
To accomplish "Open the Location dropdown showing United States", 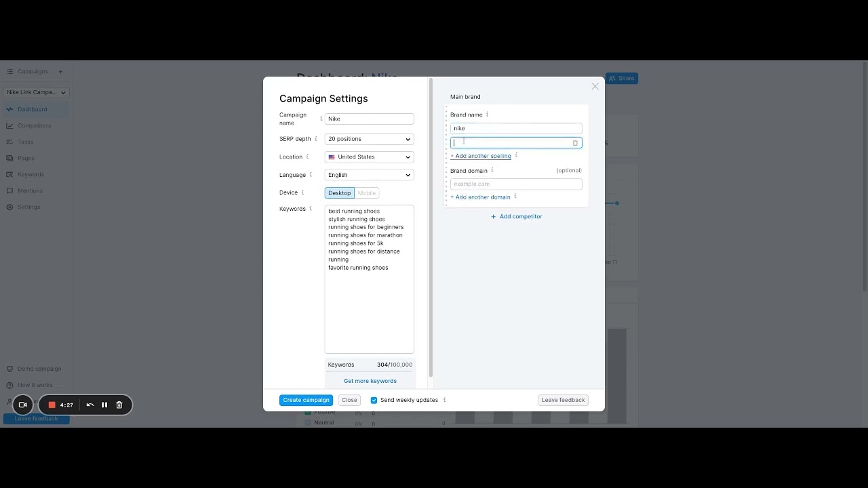I will click(x=370, y=157).
